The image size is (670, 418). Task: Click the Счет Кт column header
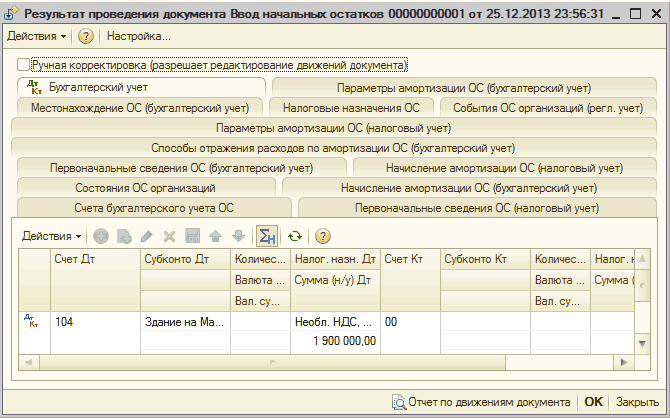[410, 280]
